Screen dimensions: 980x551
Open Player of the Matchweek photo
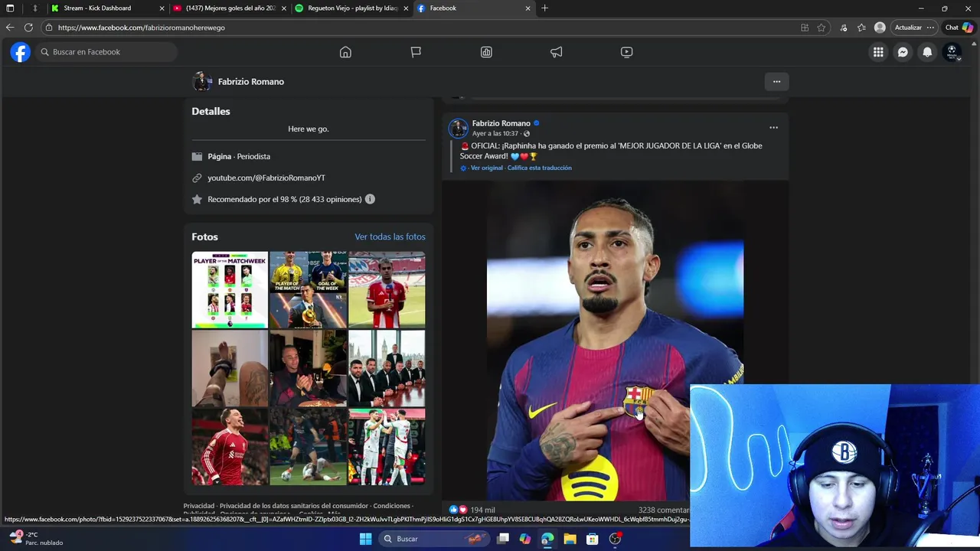coord(230,290)
